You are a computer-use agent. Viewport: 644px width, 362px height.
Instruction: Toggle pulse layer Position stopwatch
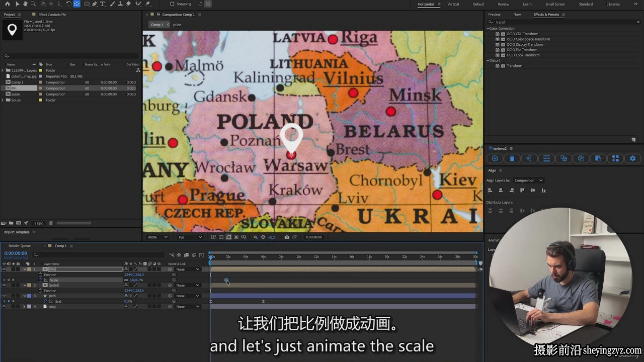point(41,291)
